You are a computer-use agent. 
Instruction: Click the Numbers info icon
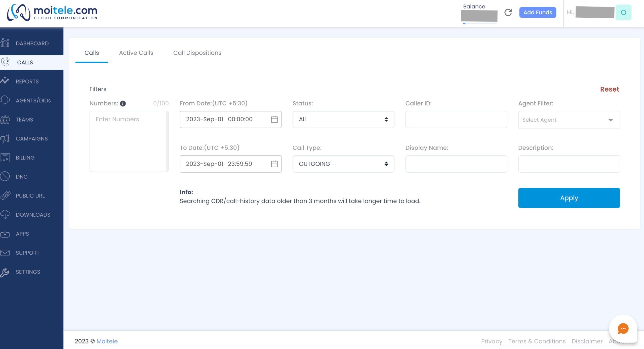(x=123, y=103)
